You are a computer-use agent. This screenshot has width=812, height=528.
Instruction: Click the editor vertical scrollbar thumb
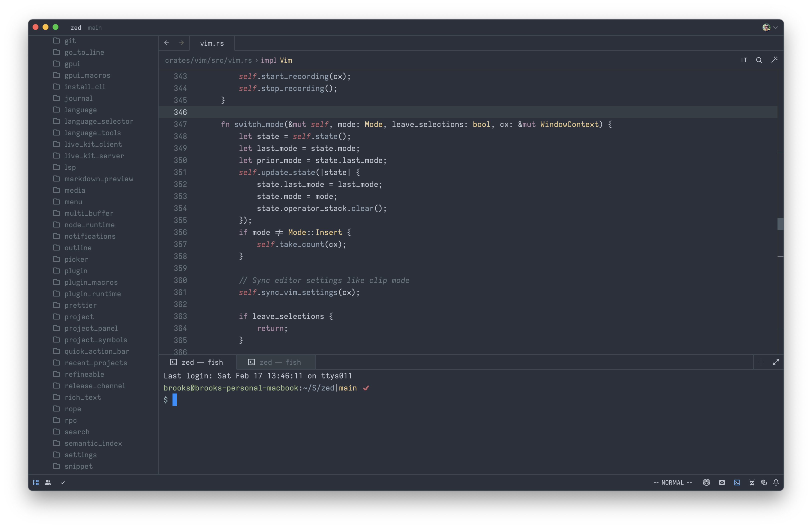pyautogui.click(x=780, y=224)
